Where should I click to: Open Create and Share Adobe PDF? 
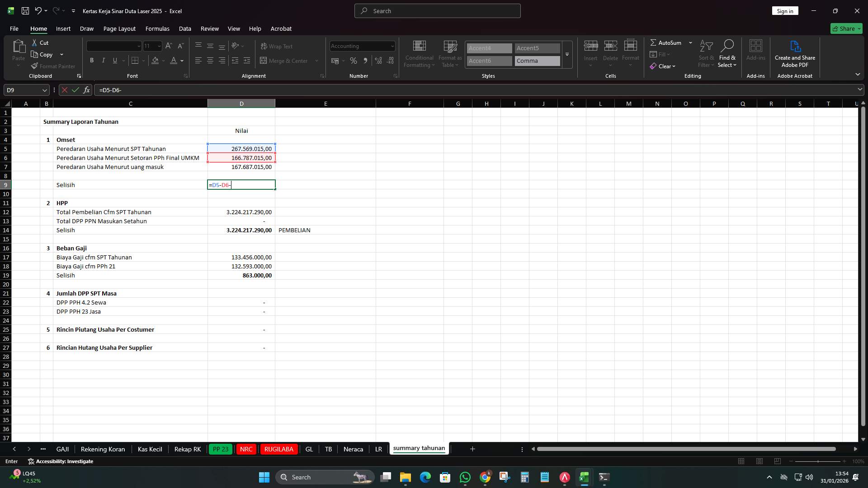[x=795, y=53]
